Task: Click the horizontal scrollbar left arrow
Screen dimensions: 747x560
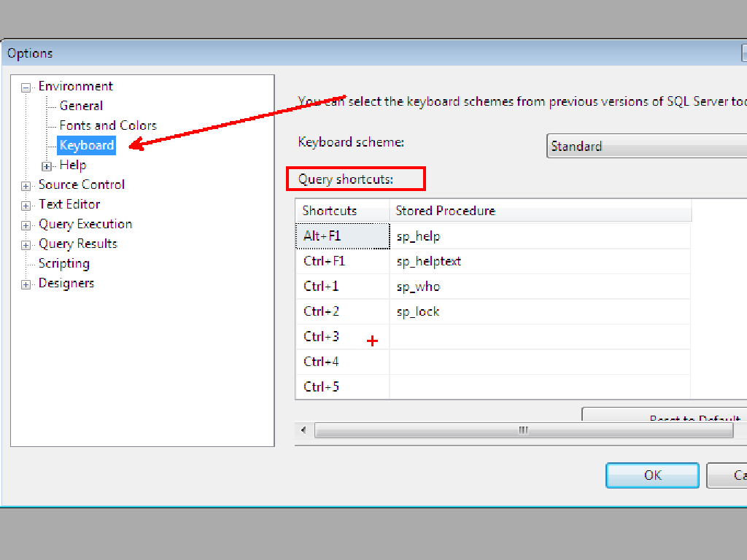Action: point(303,430)
